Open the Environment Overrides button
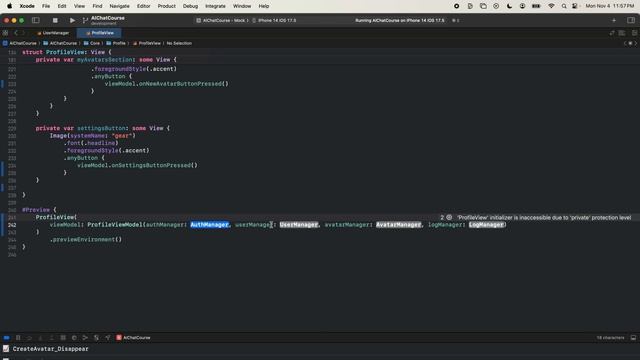This screenshot has height=360, width=640. tap(96, 338)
